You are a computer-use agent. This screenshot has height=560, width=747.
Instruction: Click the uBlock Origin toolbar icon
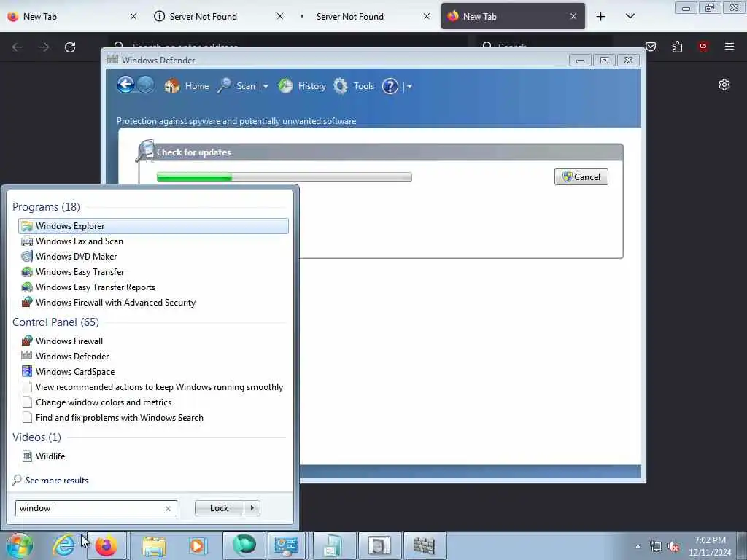(x=703, y=47)
